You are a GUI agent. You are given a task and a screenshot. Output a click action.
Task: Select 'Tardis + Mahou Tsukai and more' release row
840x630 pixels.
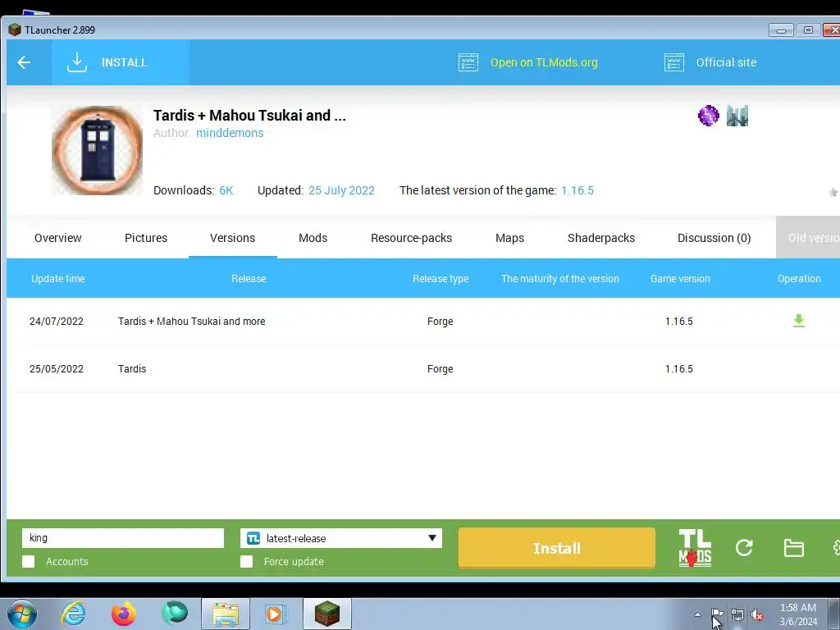pyautogui.click(x=423, y=322)
